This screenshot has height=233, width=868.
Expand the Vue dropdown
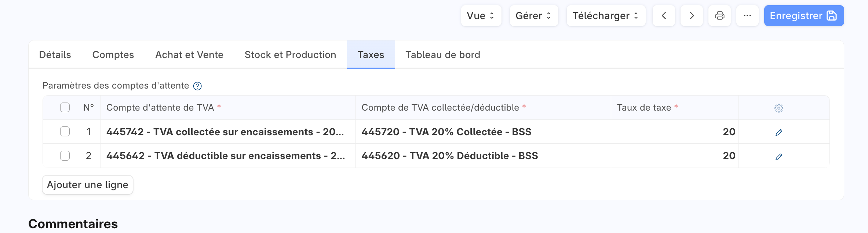coord(481,16)
